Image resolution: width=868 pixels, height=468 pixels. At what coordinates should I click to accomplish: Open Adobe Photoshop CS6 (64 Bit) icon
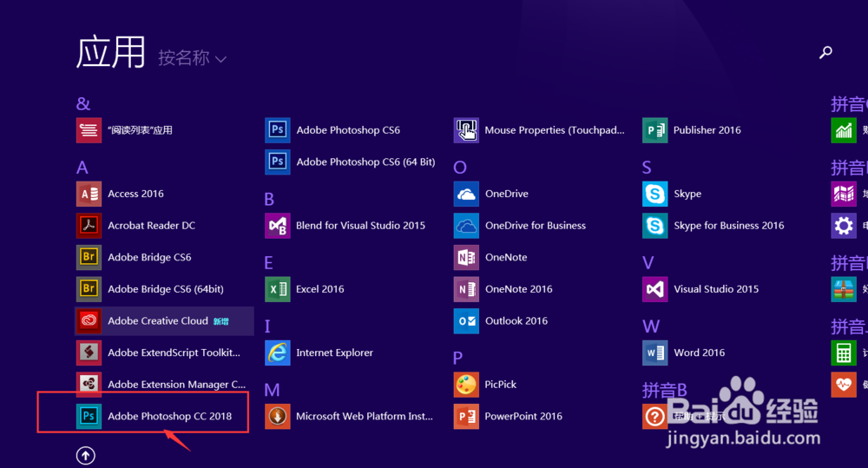point(278,161)
